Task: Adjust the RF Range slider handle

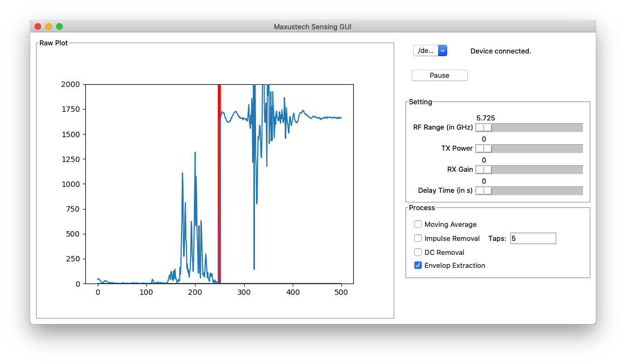Action: [x=484, y=127]
